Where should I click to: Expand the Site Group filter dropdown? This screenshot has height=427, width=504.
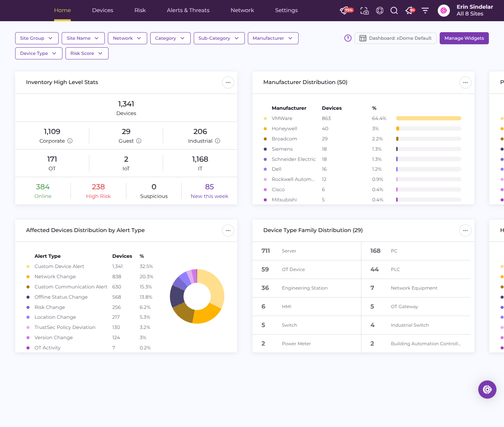coord(37,38)
